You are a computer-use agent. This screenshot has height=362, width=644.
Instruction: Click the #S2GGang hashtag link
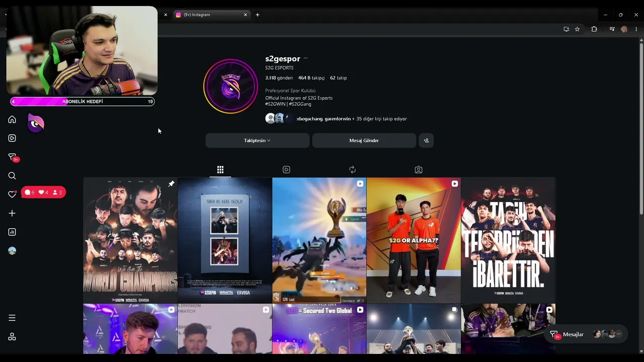click(300, 104)
